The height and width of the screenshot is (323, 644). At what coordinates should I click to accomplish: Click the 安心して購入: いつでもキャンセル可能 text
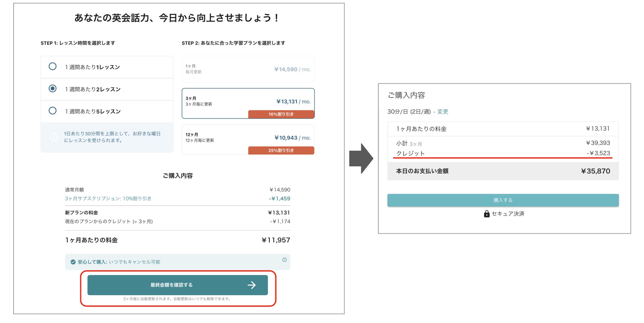click(x=119, y=262)
